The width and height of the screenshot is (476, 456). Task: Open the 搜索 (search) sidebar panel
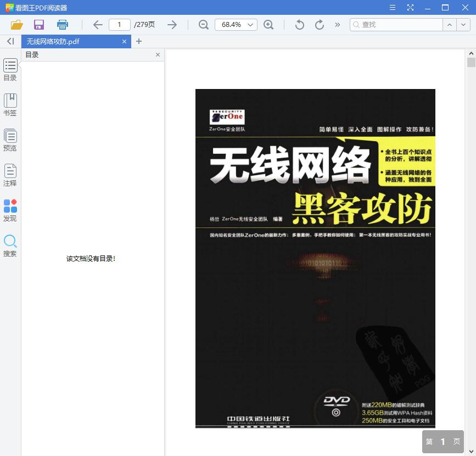point(10,246)
